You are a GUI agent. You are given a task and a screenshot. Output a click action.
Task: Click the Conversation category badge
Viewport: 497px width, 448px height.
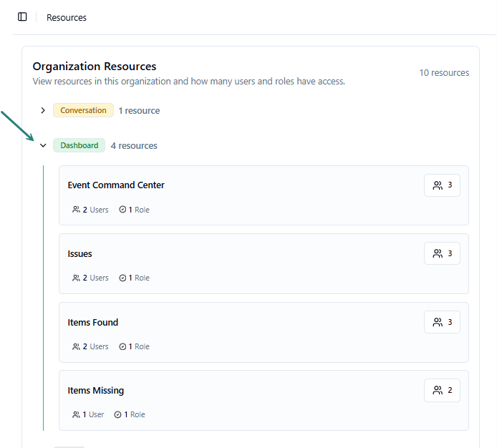coord(83,111)
